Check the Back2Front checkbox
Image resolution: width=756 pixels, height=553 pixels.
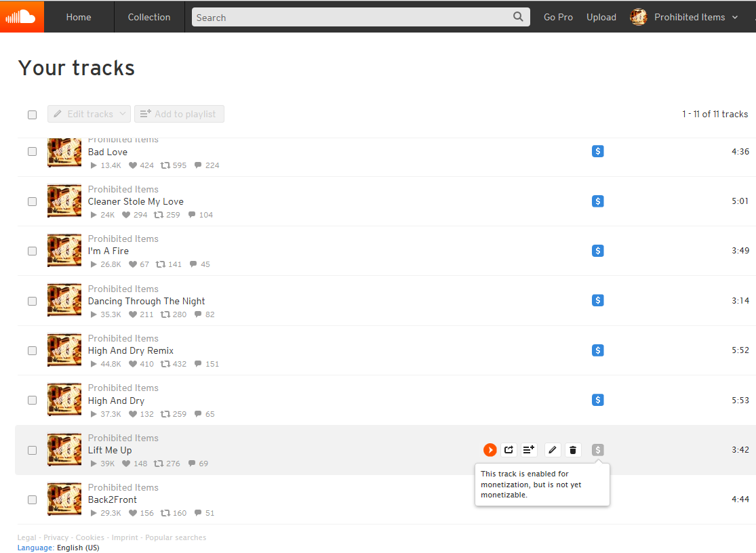pos(33,499)
